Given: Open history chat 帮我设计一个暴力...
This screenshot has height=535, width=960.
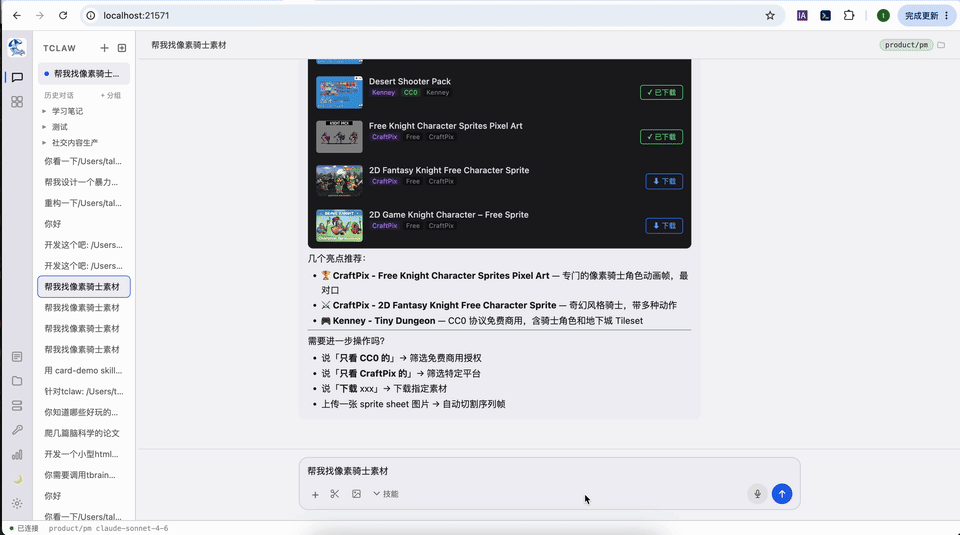Looking at the screenshot, I should click(84, 182).
